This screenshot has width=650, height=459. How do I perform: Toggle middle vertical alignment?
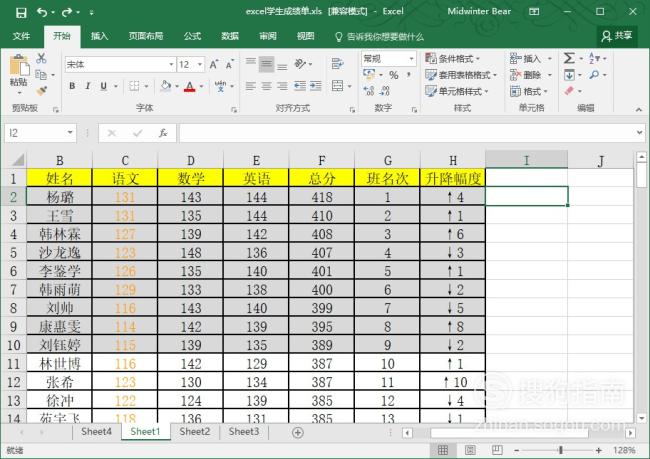267,64
